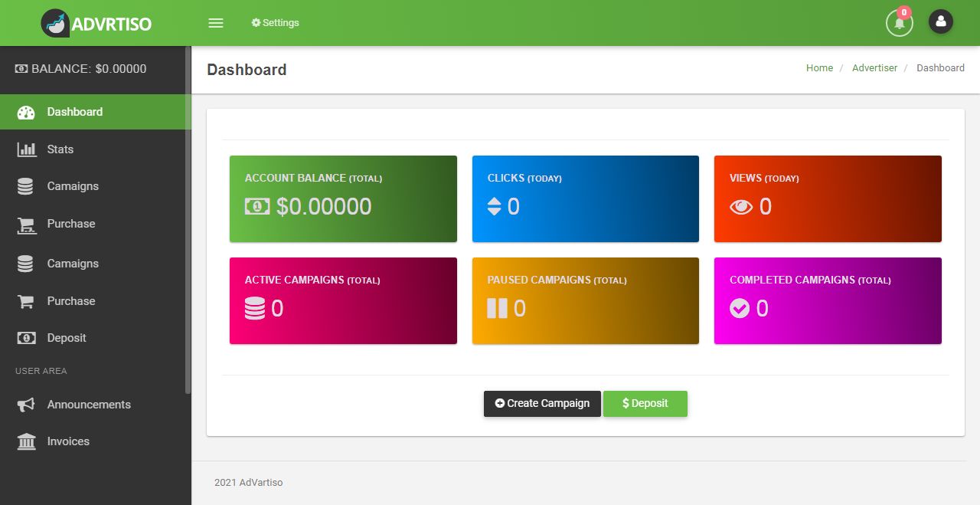The height and width of the screenshot is (505, 980).
Task: Click eye icon in Views card
Action: coord(741,207)
